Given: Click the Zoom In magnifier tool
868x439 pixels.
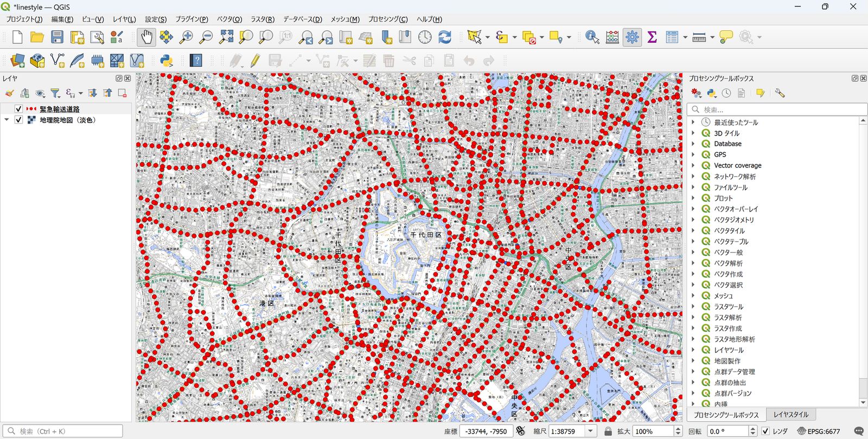Looking at the screenshot, I should click(186, 37).
